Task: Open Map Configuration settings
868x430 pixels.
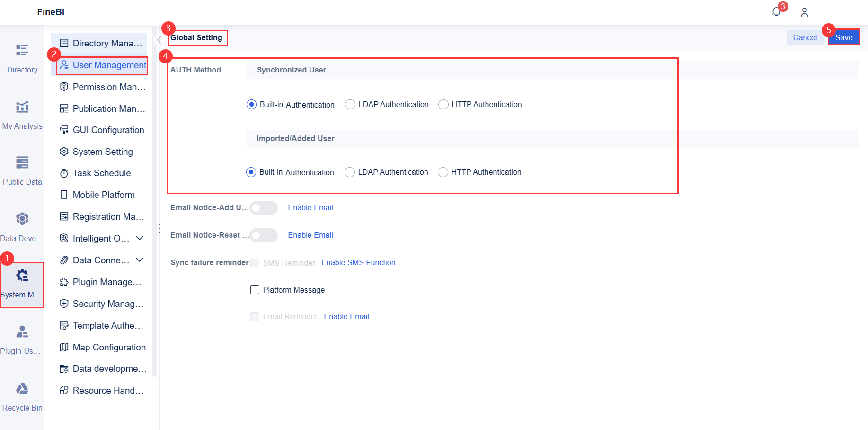Action: pyautogui.click(x=109, y=347)
